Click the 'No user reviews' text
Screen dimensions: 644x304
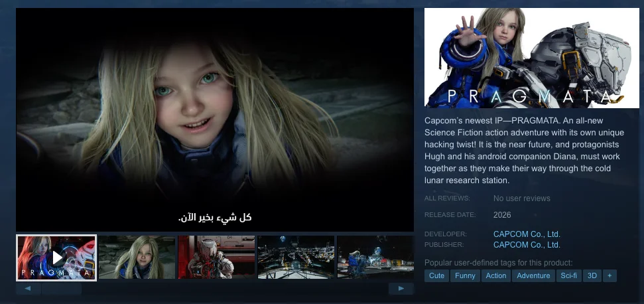(x=521, y=198)
